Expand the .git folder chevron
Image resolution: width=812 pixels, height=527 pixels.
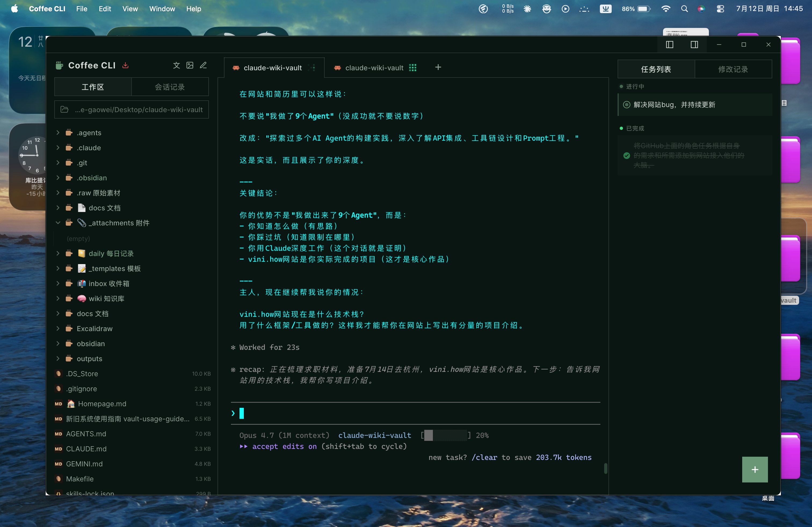(x=58, y=163)
